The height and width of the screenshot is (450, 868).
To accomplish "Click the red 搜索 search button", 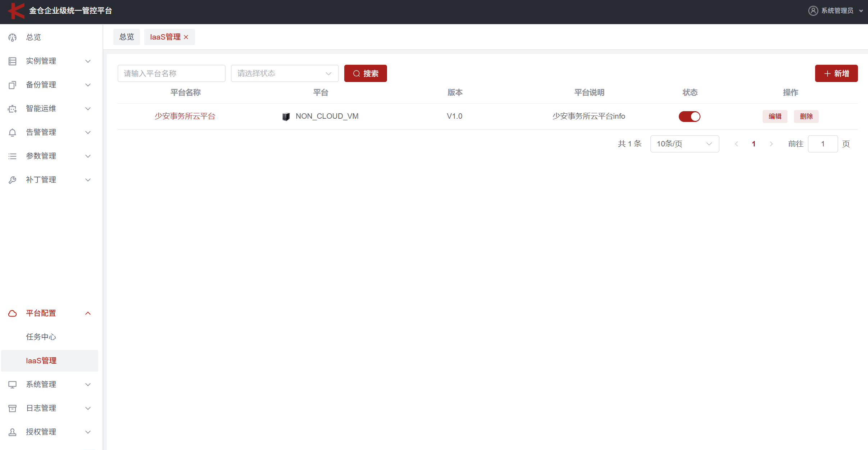I will [x=365, y=73].
